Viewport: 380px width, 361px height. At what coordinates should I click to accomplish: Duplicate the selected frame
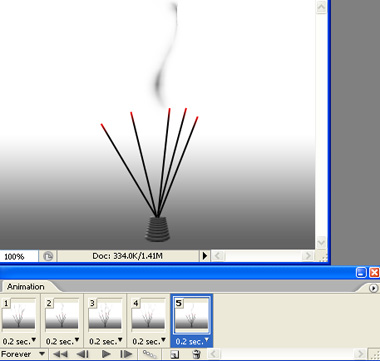(174, 354)
